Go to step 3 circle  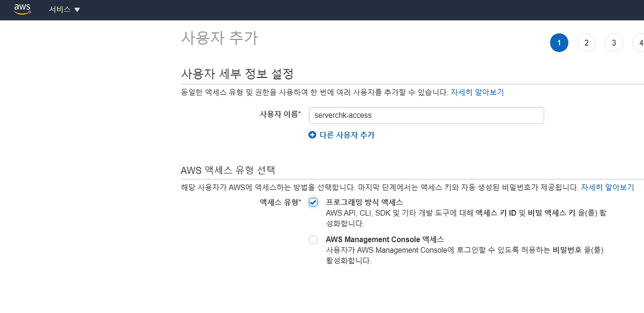pos(614,43)
